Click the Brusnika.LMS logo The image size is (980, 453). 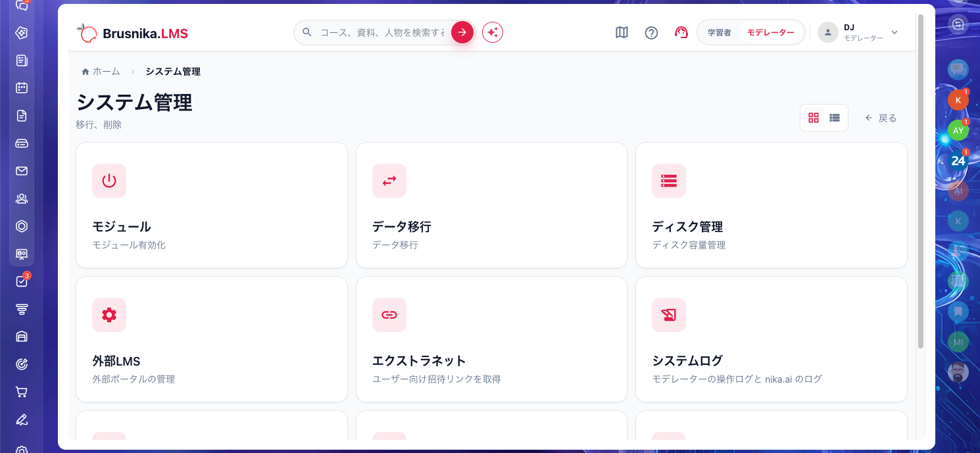click(x=132, y=33)
